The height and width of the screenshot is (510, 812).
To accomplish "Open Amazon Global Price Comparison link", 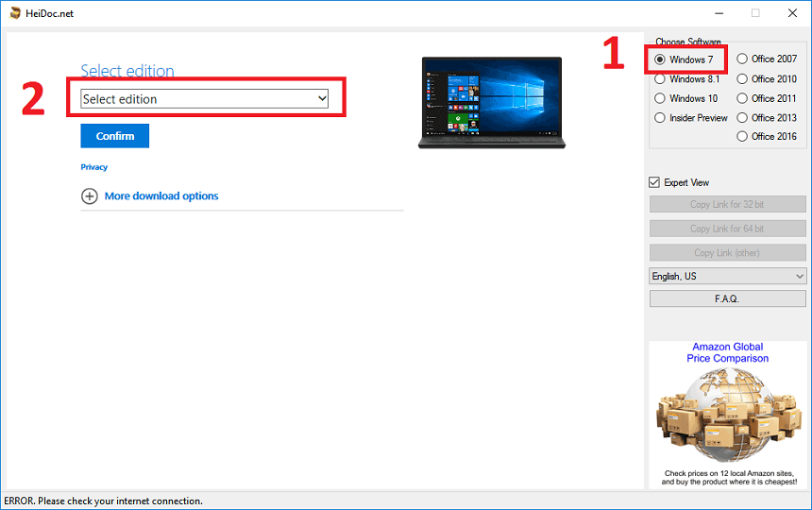I will [x=728, y=352].
